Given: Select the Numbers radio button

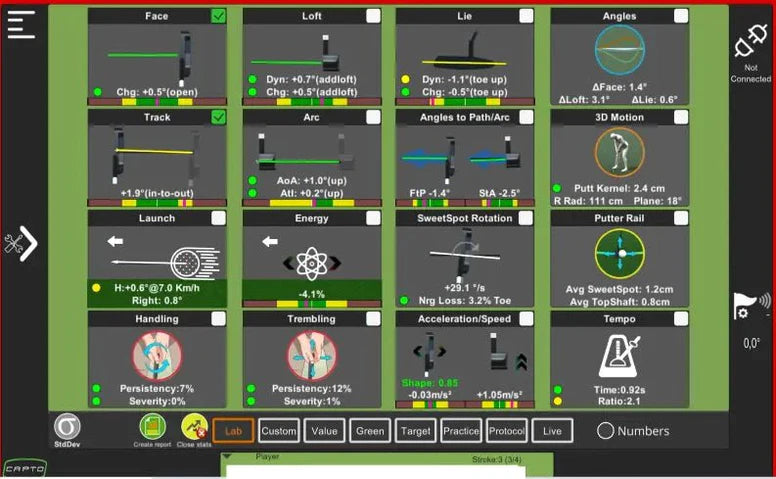Looking at the screenshot, I should coord(605,431).
